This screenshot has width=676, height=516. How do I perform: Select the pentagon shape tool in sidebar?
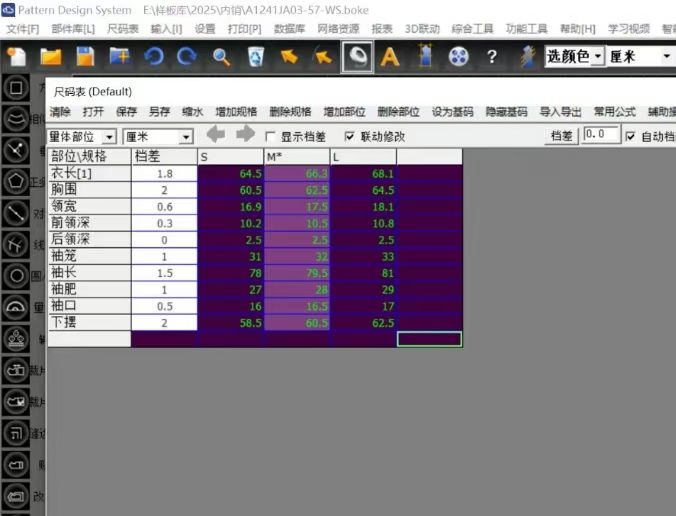pos(16,181)
